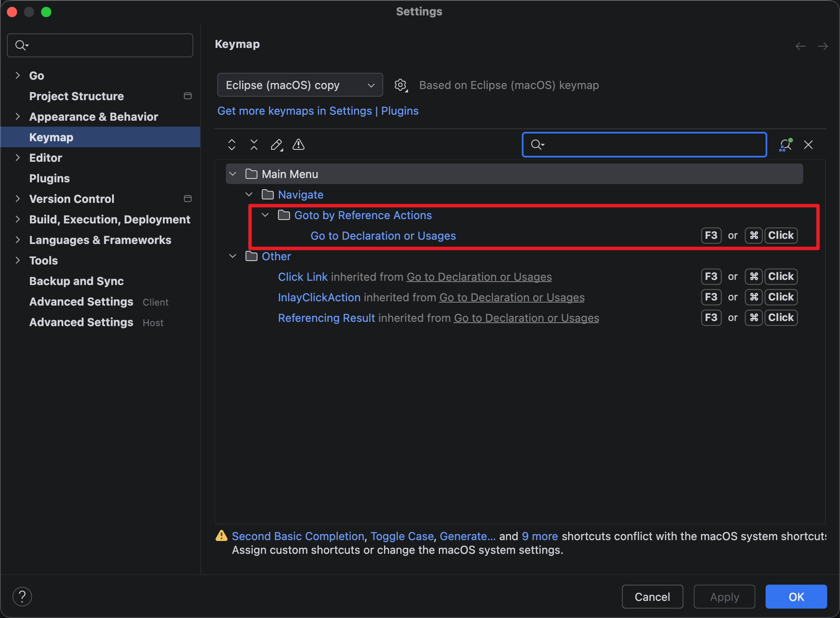Expand the Appearance & Behavior settings section
The image size is (840, 618).
click(18, 116)
